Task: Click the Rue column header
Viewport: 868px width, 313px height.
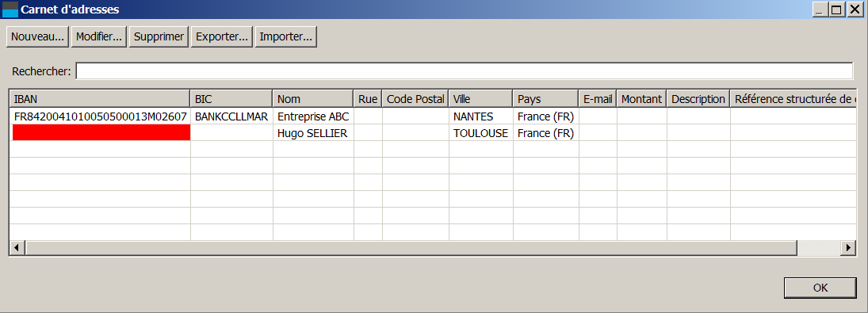Action: point(368,99)
